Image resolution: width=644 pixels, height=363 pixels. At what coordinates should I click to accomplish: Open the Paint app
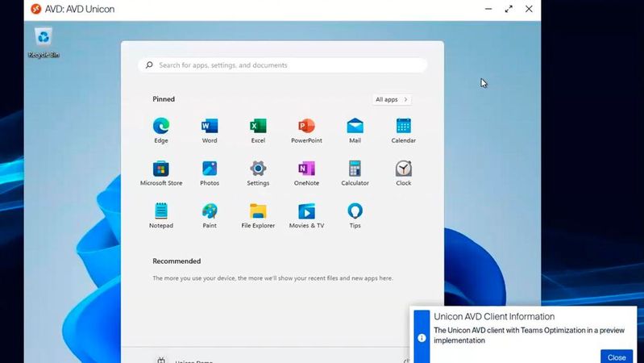tap(210, 215)
